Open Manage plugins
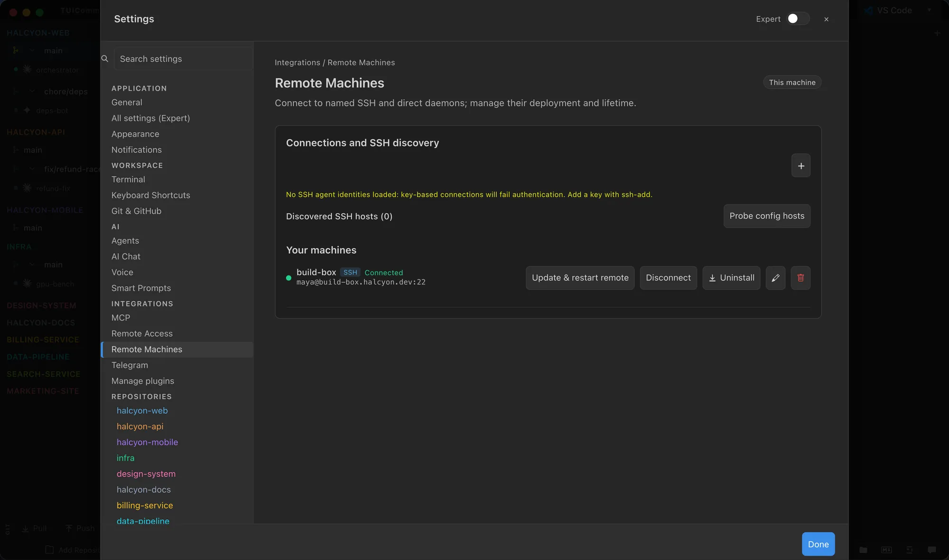Screen dimensions: 949x560 click(177, 381)
